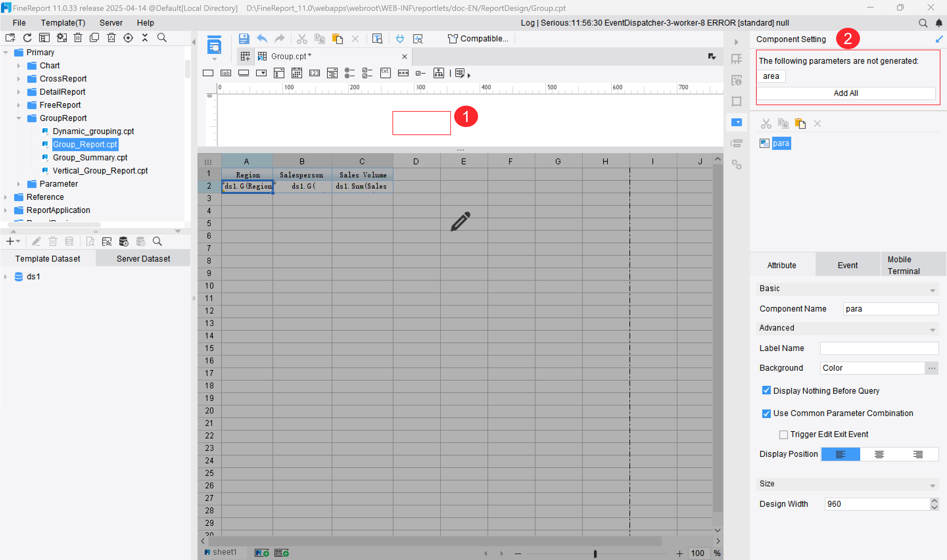Move the zoom slider handle
The image size is (947, 560).
[x=595, y=553]
